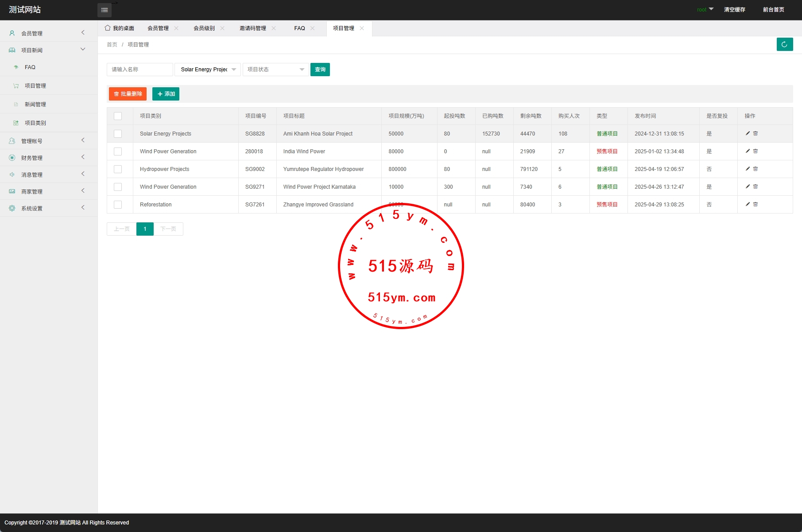Click edit pencil for Yumrutepe Regulator Hydropower
This screenshot has height=532, width=802.
[x=748, y=169]
